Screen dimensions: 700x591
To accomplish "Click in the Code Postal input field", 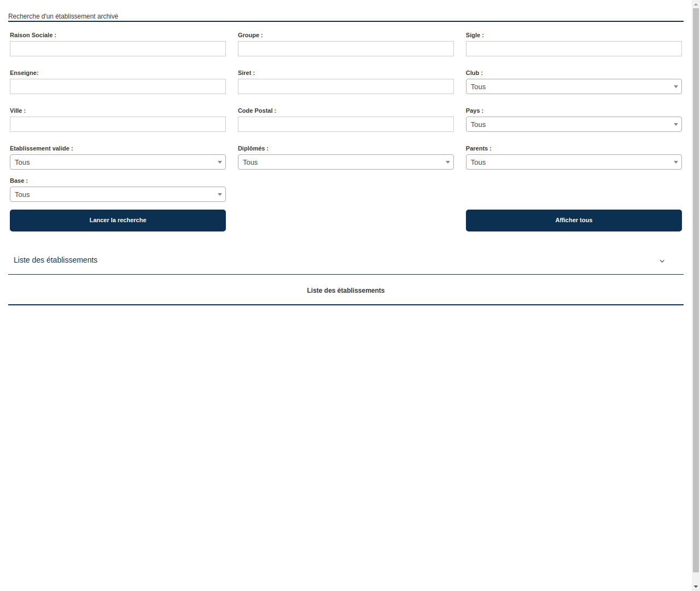I will (346, 124).
